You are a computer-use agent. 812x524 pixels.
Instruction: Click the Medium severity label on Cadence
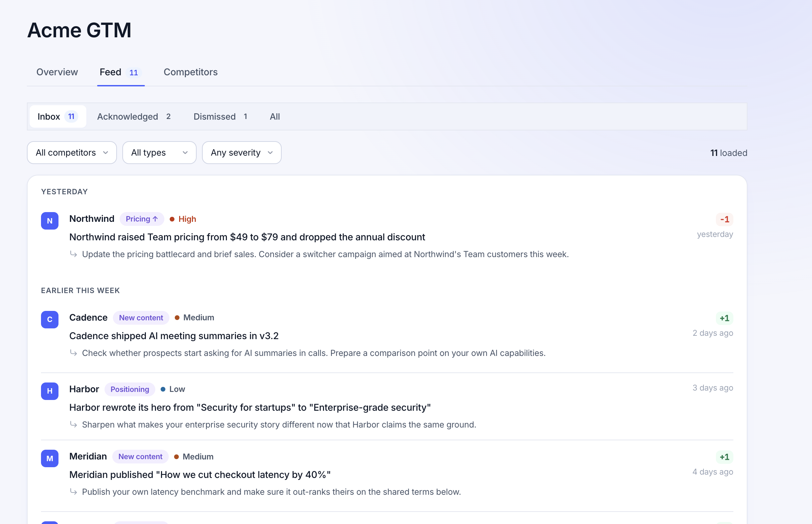195,318
